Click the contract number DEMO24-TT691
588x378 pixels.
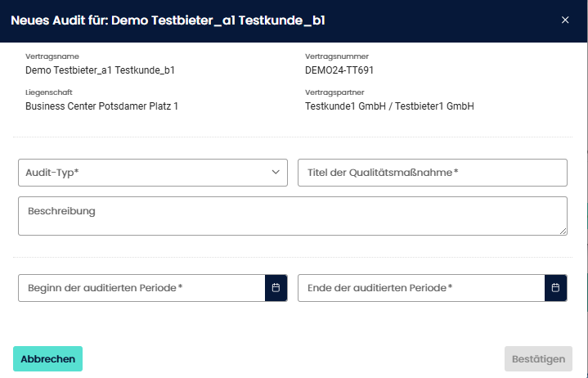point(339,70)
